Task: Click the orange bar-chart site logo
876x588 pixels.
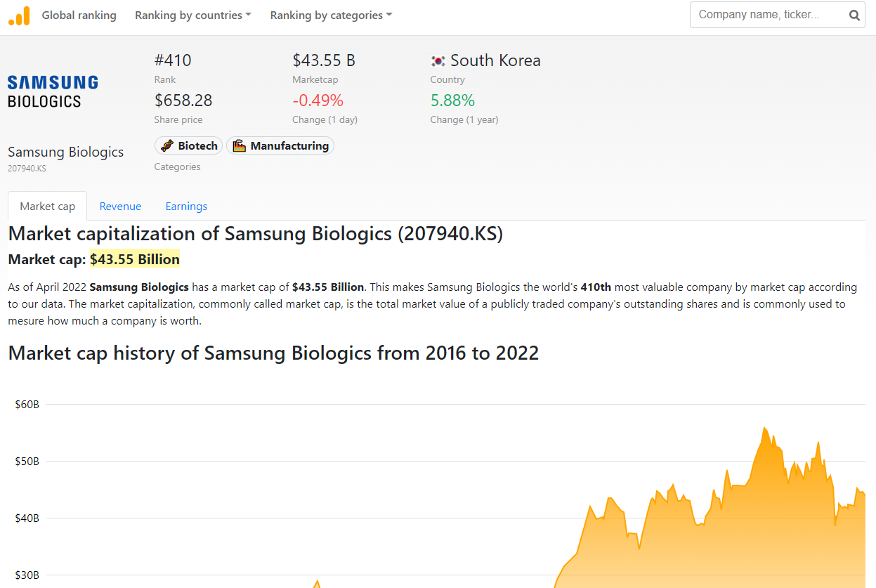Action: 19,15
